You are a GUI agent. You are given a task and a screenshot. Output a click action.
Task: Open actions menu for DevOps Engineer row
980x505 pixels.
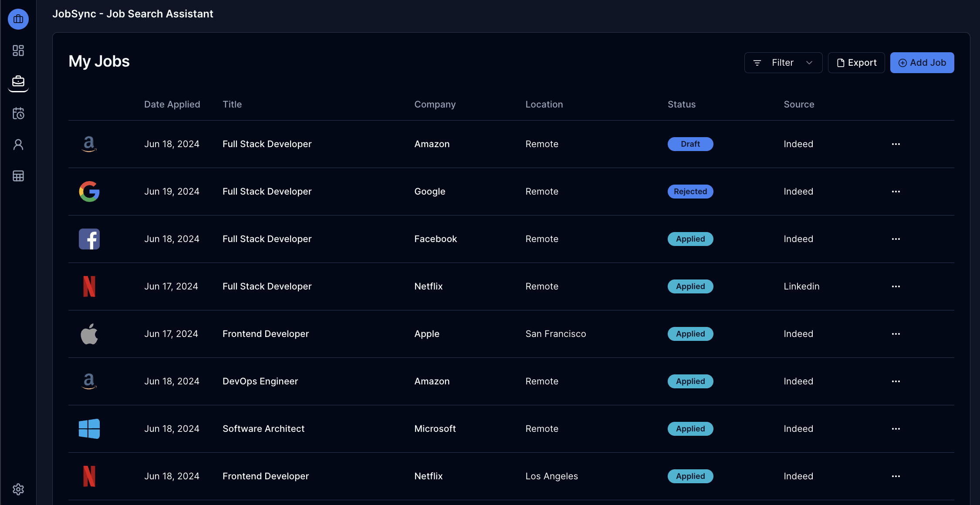click(x=896, y=381)
